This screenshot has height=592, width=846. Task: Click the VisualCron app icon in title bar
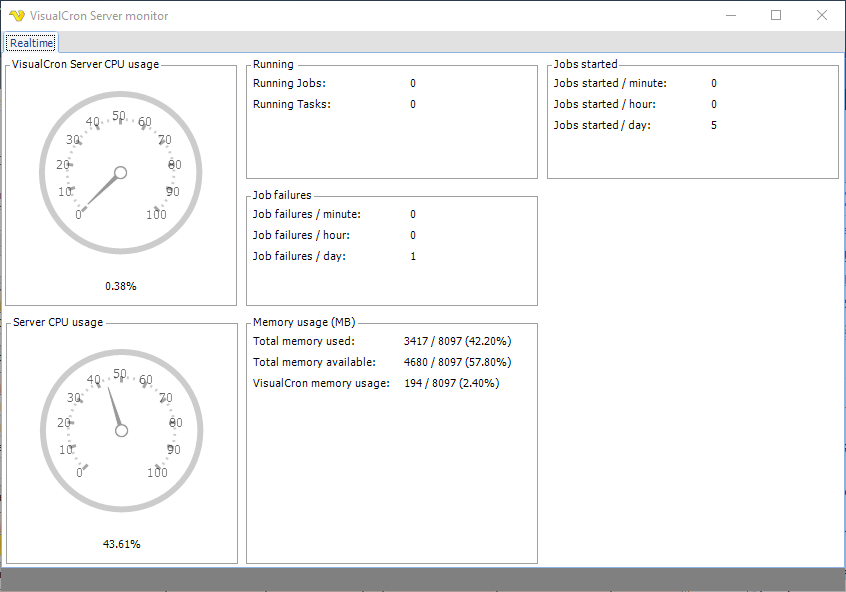(16, 16)
